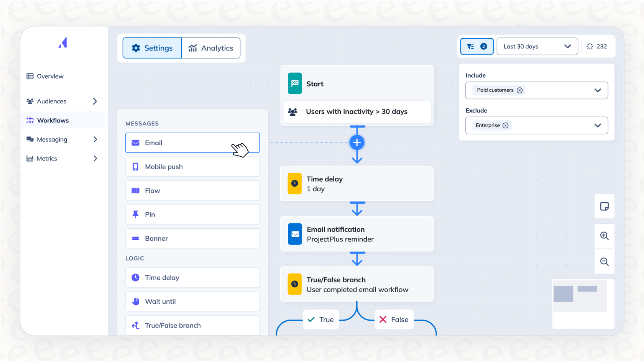Click the Time delay clock icon
The height and width of the screenshot is (362, 644).
135,277
